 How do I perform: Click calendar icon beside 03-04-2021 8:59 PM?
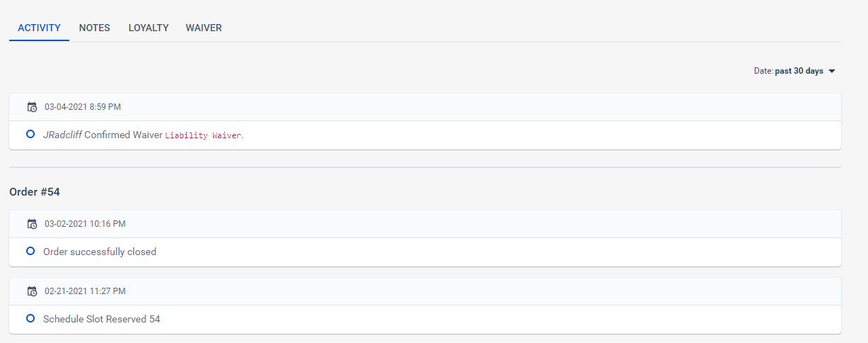pos(32,107)
